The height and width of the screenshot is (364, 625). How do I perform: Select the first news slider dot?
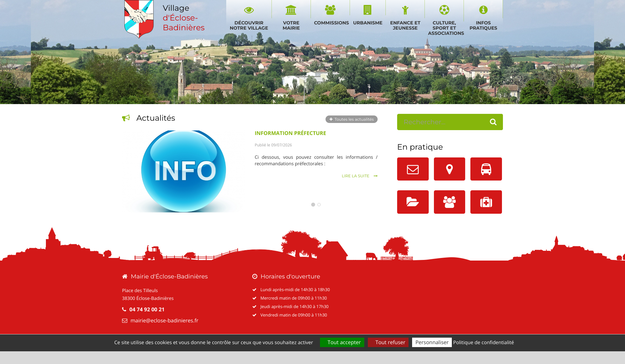313,205
